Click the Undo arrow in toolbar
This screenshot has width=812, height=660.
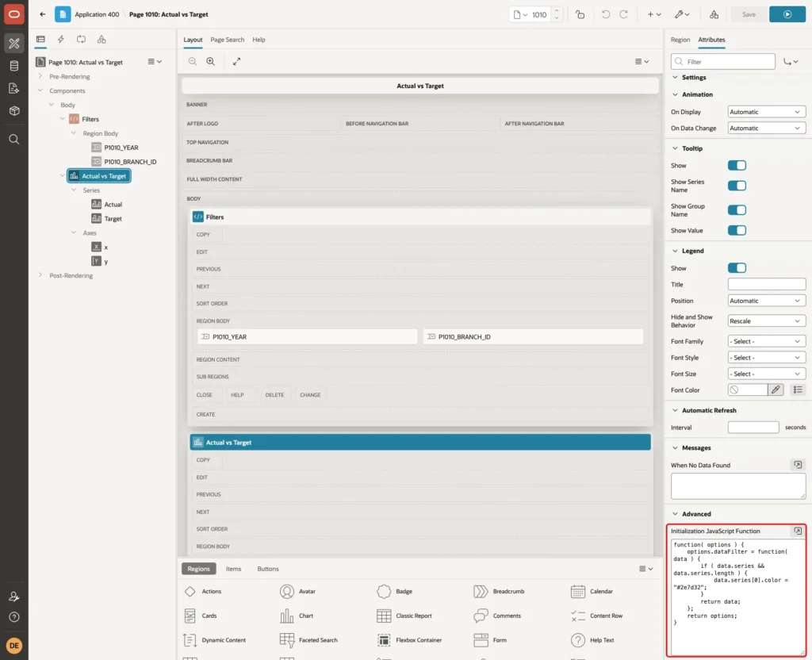point(605,14)
